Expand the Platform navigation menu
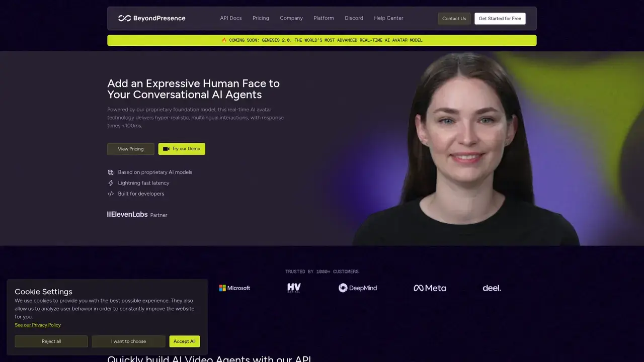This screenshot has height=362, width=644. (324, 18)
